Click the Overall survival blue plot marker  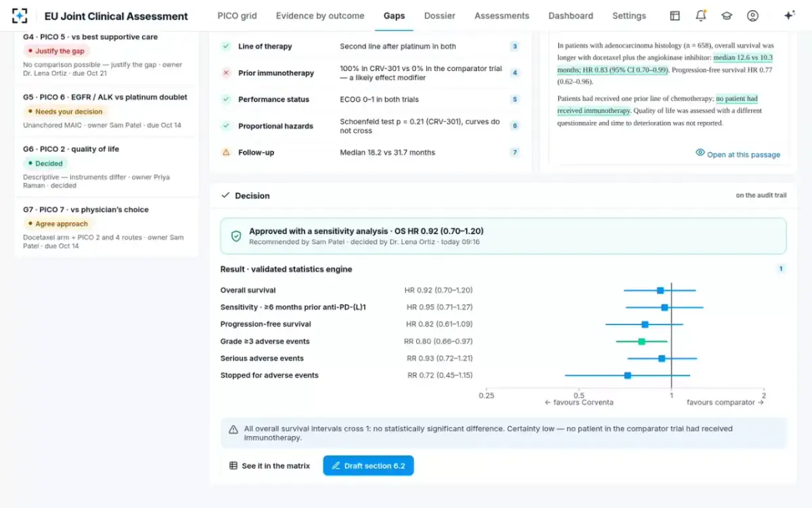point(660,291)
